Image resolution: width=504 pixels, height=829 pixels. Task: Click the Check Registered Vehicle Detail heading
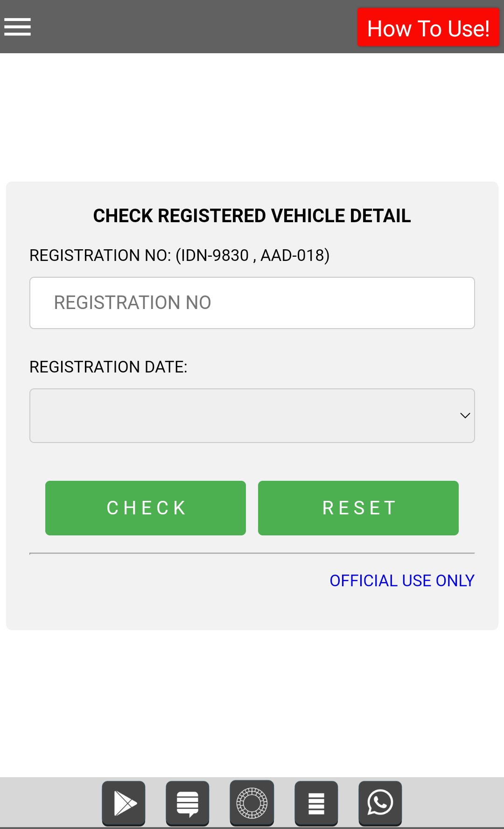click(252, 216)
